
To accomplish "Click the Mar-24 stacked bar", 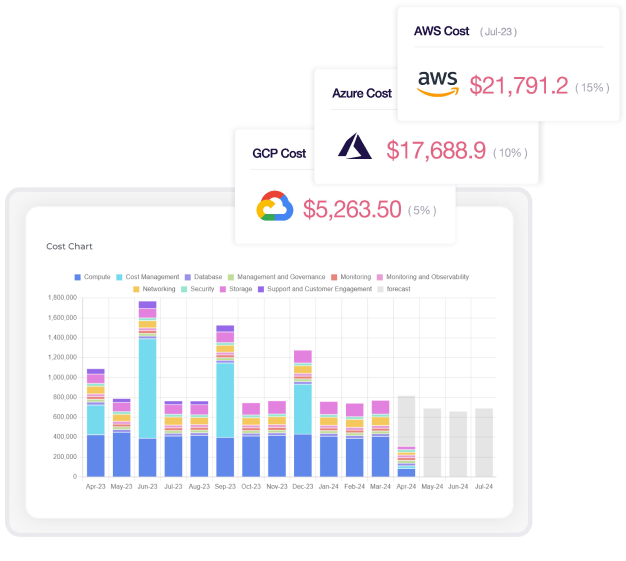I will click(x=380, y=439).
